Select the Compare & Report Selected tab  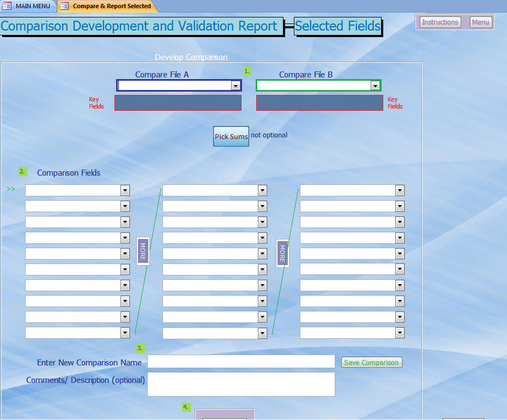click(112, 6)
